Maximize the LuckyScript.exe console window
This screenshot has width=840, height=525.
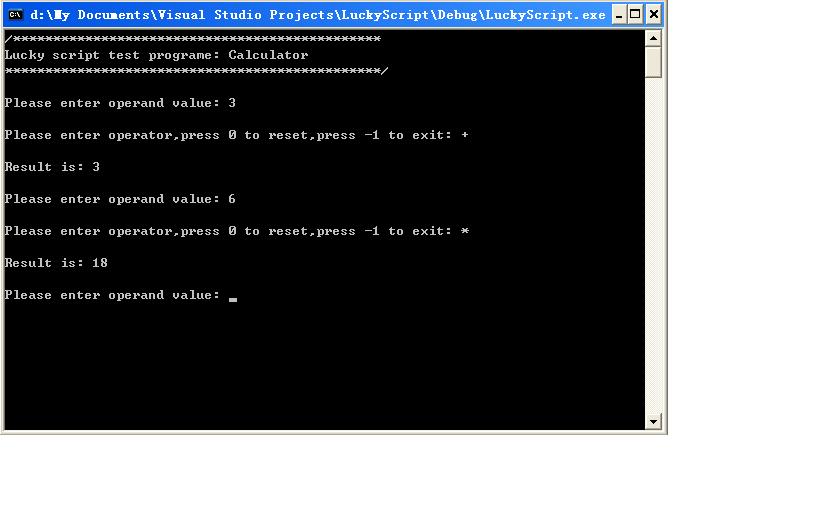[635, 14]
